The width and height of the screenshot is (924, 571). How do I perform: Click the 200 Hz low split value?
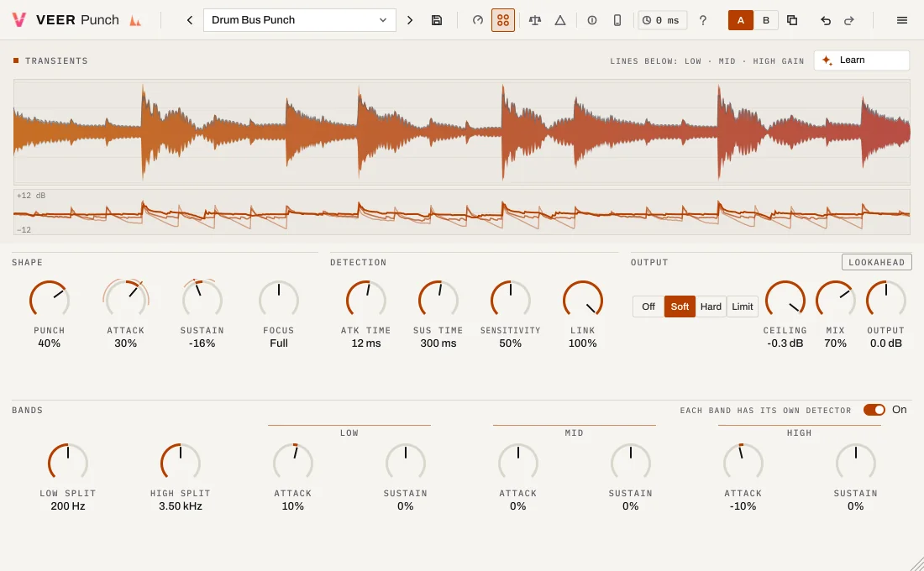click(x=68, y=506)
